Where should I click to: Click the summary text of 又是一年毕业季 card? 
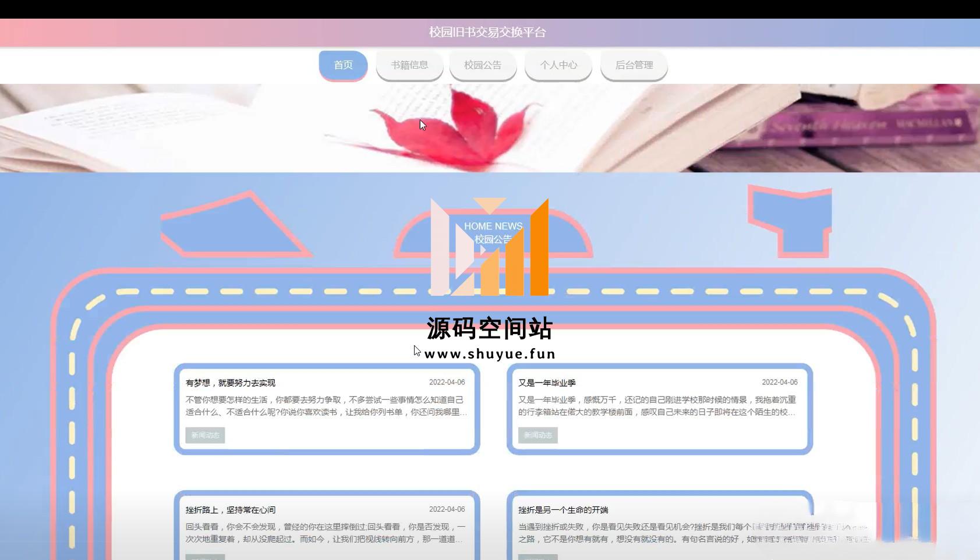point(657,406)
